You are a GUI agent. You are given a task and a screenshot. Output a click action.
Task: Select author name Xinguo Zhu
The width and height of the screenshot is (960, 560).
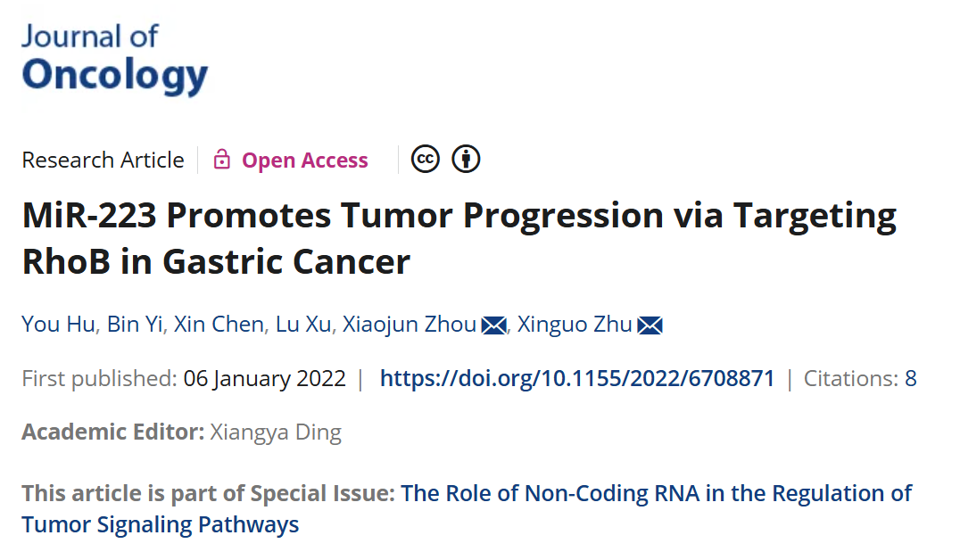575,325
